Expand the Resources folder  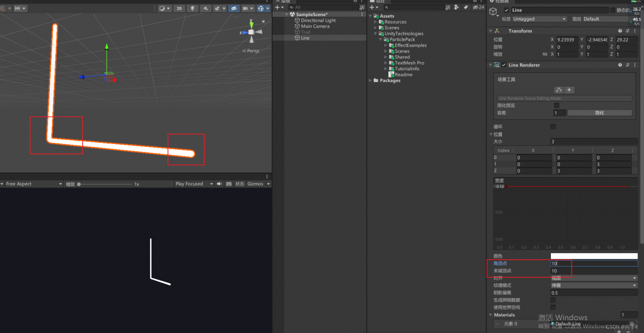[x=375, y=22]
